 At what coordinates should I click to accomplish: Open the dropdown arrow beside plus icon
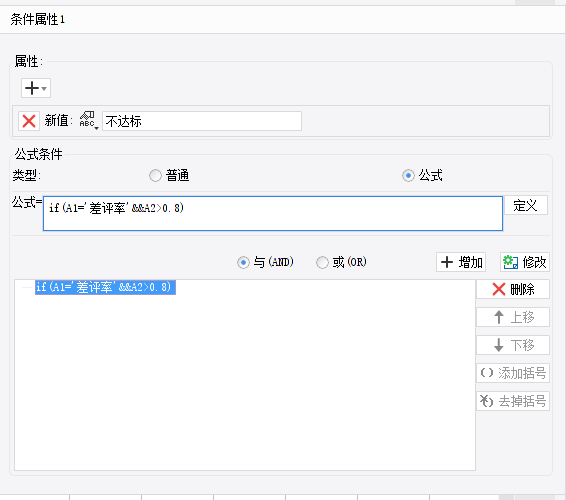pos(44,88)
